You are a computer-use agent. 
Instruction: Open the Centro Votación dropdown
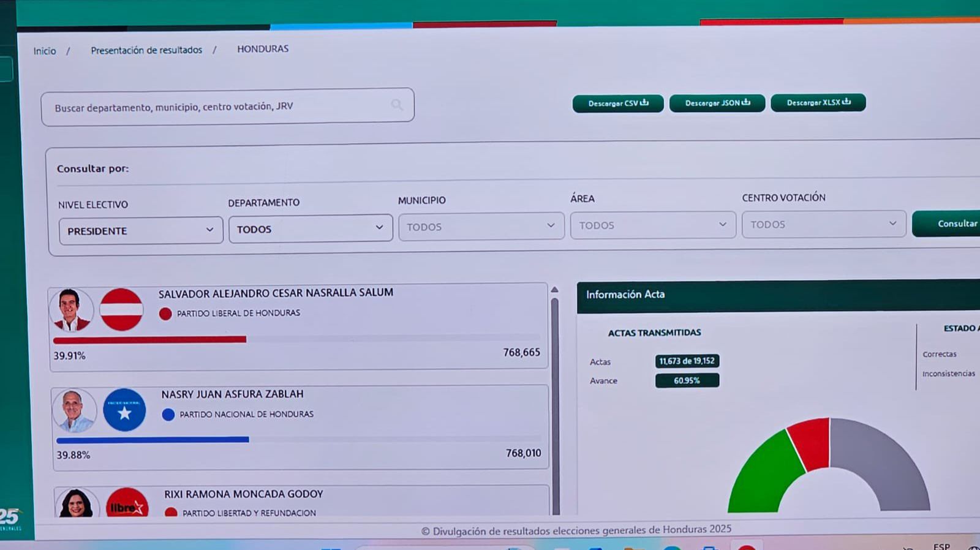click(x=823, y=224)
